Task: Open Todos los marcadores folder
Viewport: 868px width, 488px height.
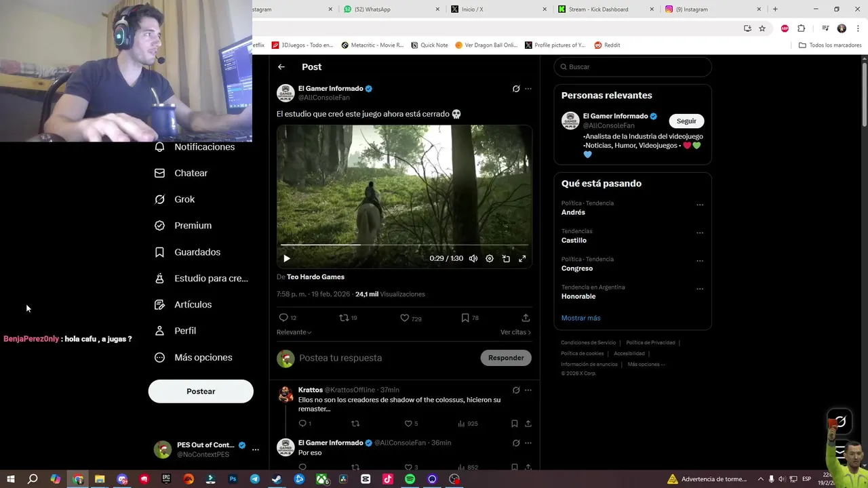Action: [x=830, y=45]
